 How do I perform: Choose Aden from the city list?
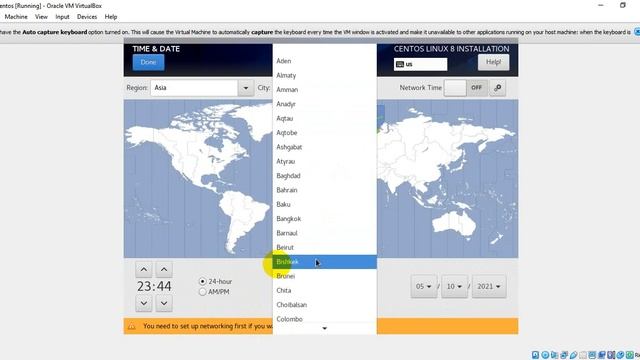click(324, 61)
